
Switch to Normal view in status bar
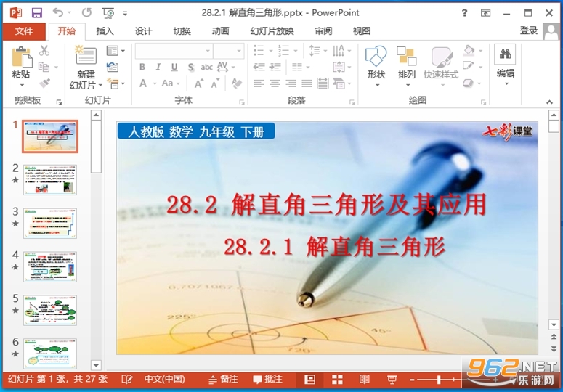309,379
